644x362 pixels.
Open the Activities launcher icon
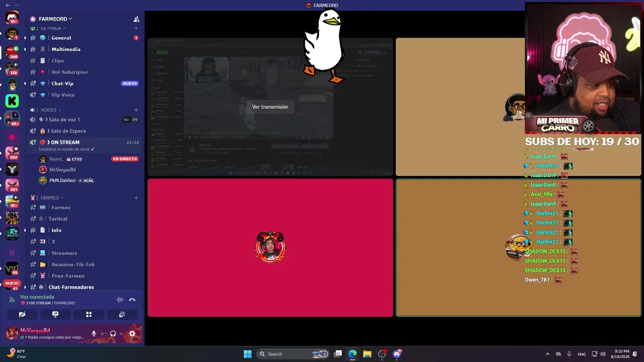[x=89, y=314]
